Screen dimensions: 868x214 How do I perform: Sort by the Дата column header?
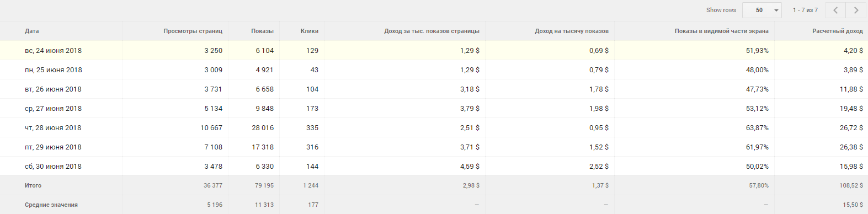[32, 31]
